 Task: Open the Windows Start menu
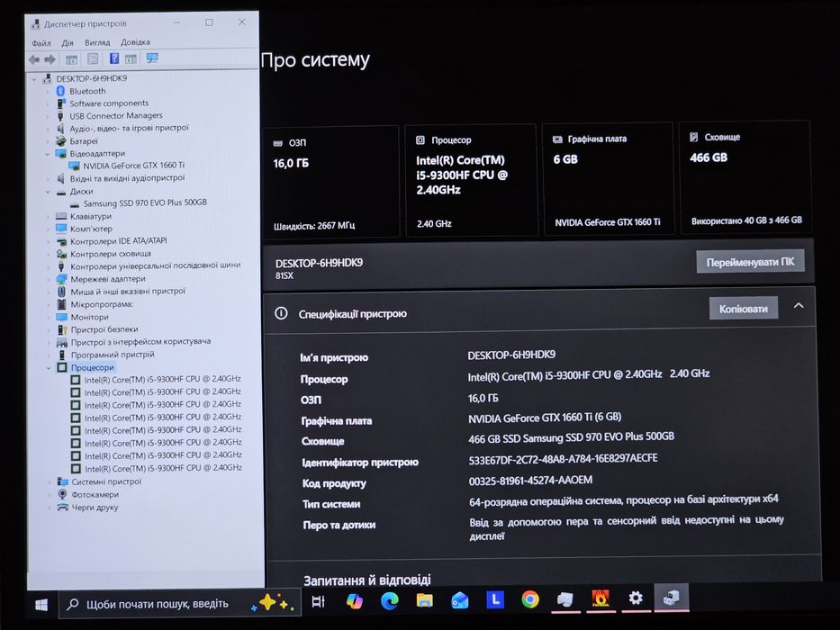click(x=41, y=605)
